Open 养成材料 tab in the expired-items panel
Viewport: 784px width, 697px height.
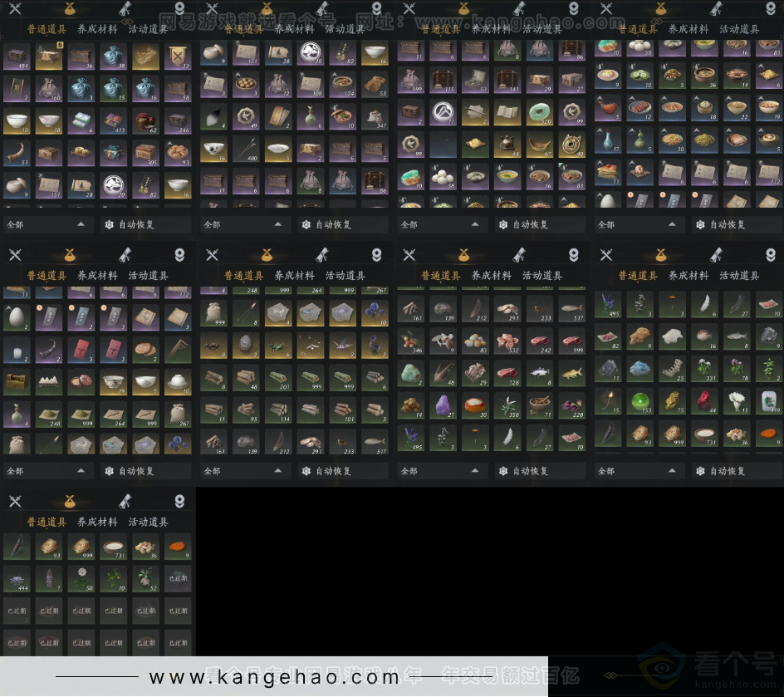tap(97, 522)
